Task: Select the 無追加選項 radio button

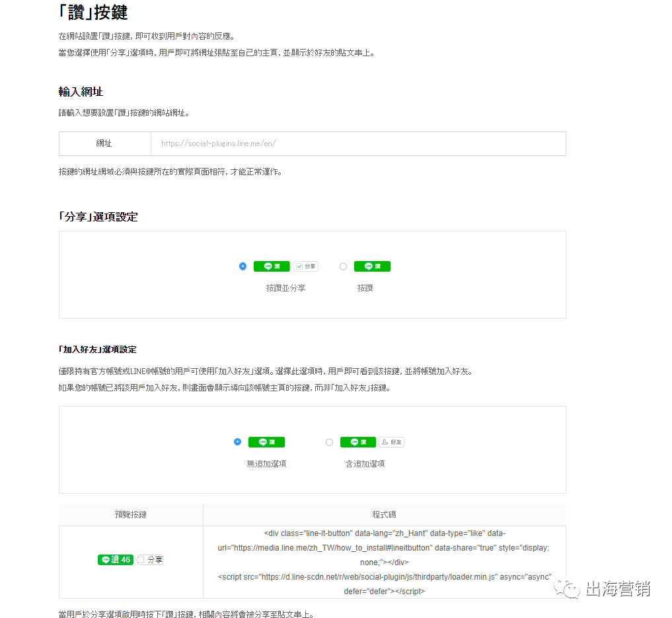Action: tap(237, 442)
